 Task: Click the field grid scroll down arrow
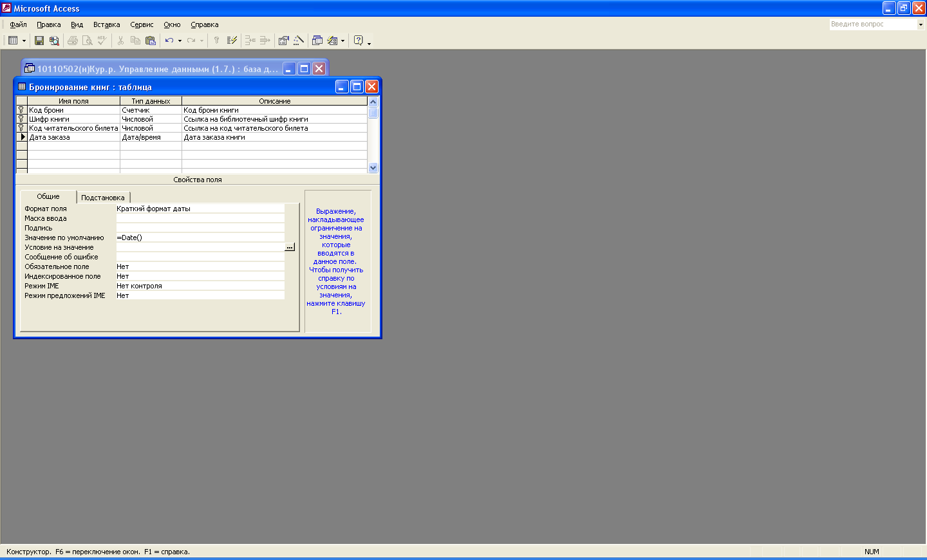pyautogui.click(x=373, y=167)
